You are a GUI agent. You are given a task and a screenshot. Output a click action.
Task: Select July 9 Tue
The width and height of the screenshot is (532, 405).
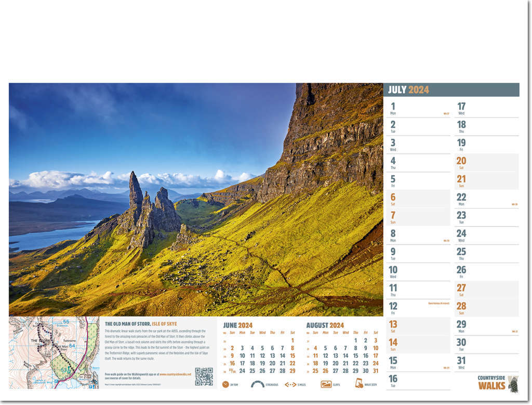point(418,254)
